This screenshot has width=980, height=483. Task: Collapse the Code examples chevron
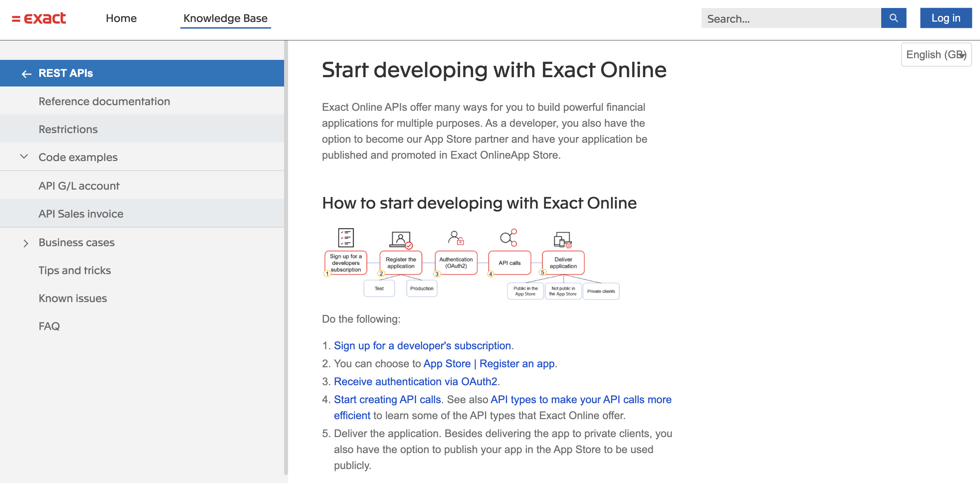(x=24, y=157)
